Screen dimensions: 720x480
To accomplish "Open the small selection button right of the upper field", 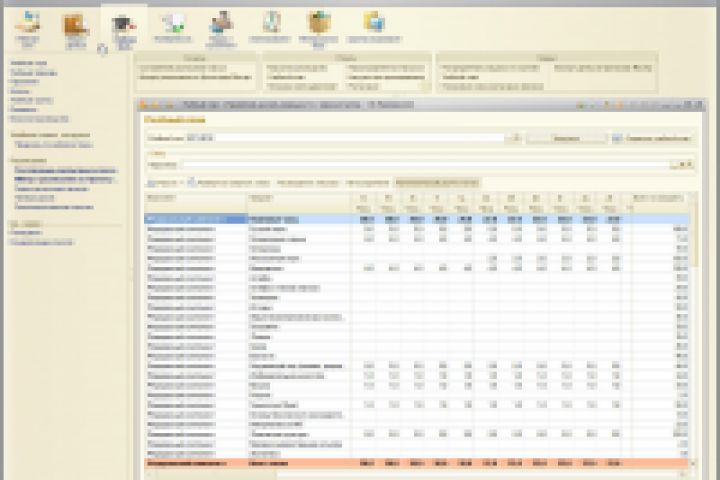I will tap(516, 138).
